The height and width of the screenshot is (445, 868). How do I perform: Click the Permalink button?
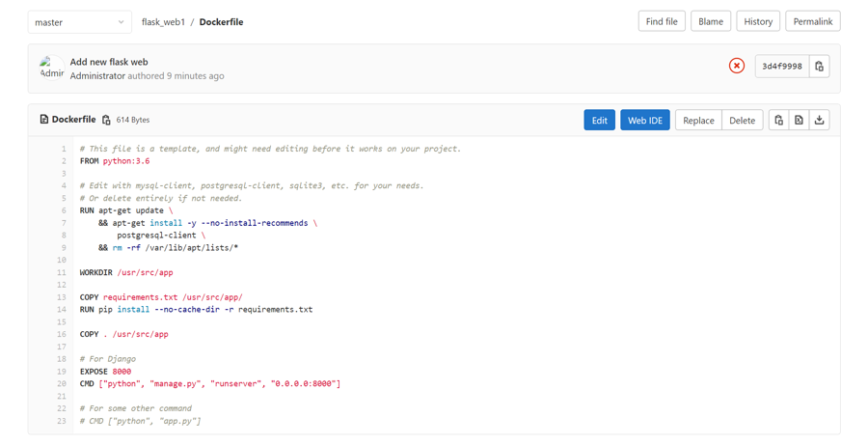click(812, 21)
